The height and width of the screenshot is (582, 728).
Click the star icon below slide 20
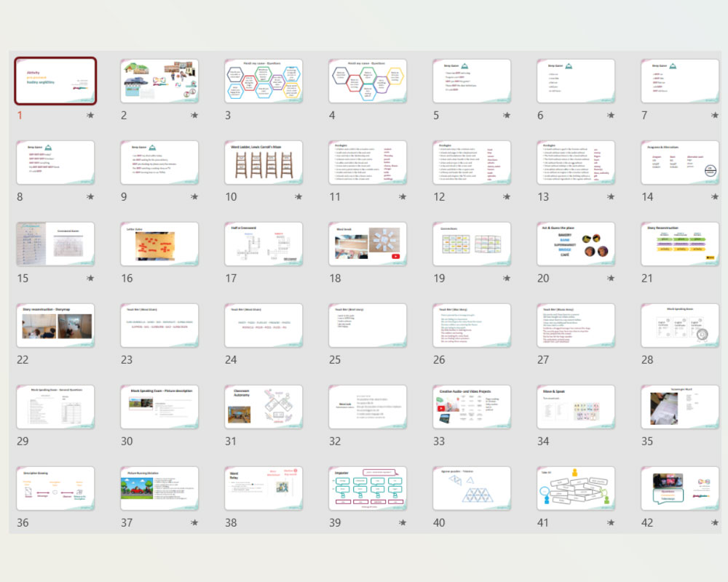pos(611,278)
